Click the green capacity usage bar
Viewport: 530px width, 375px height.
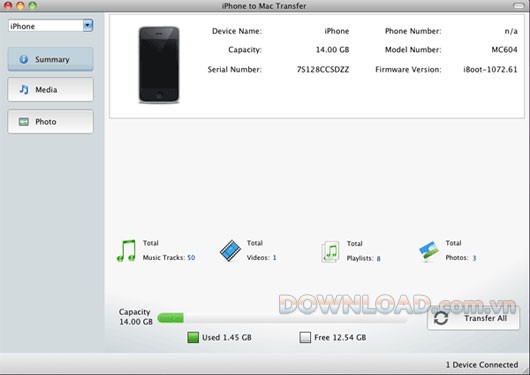pyautogui.click(x=171, y=318)
